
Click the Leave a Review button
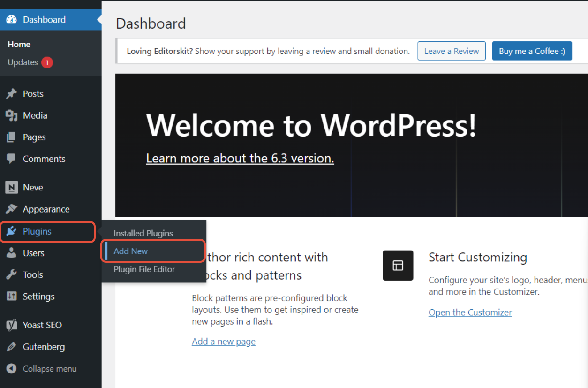click(x=452, y=51)
